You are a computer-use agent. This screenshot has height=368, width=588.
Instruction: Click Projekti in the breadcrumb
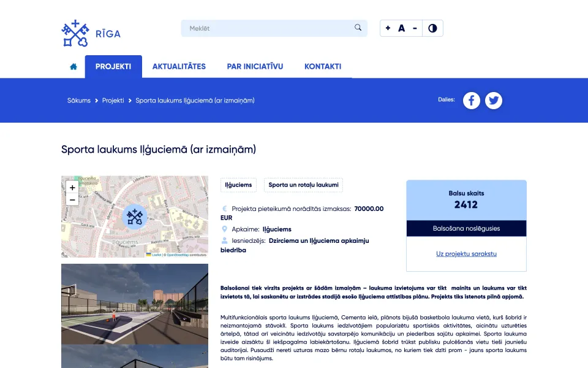pyautogui.click(x=113, y=100)
